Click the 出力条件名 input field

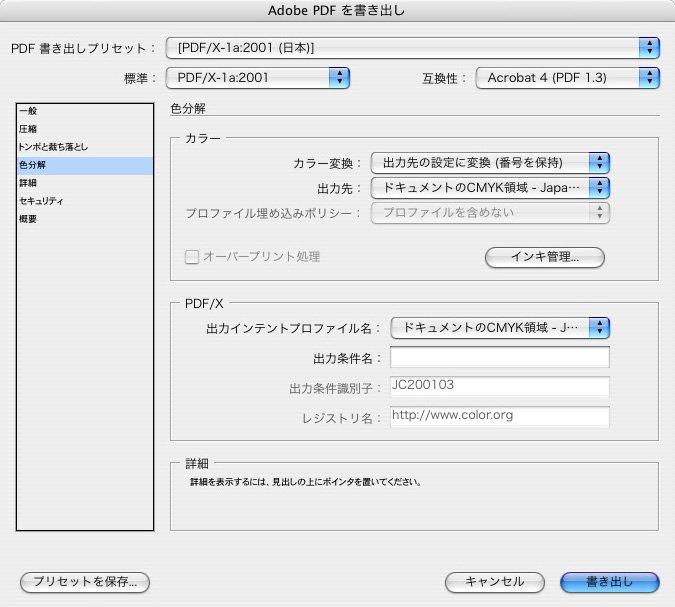pyautogui.click(x=500, y=357)
